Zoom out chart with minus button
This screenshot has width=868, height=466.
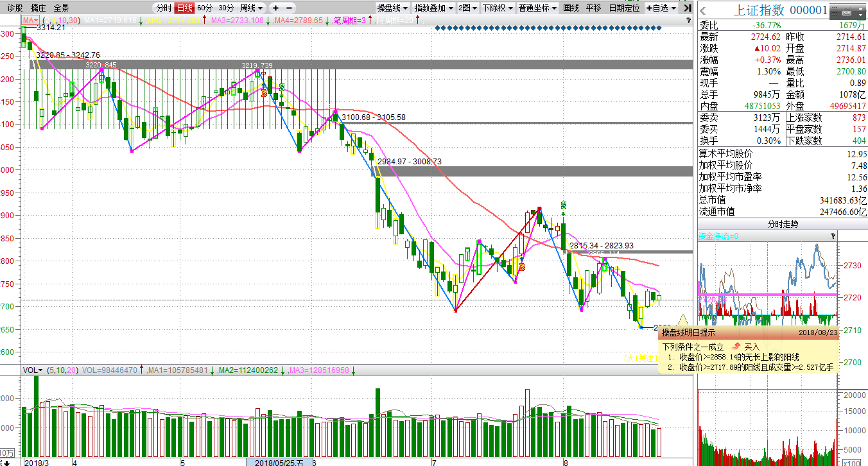289,8
